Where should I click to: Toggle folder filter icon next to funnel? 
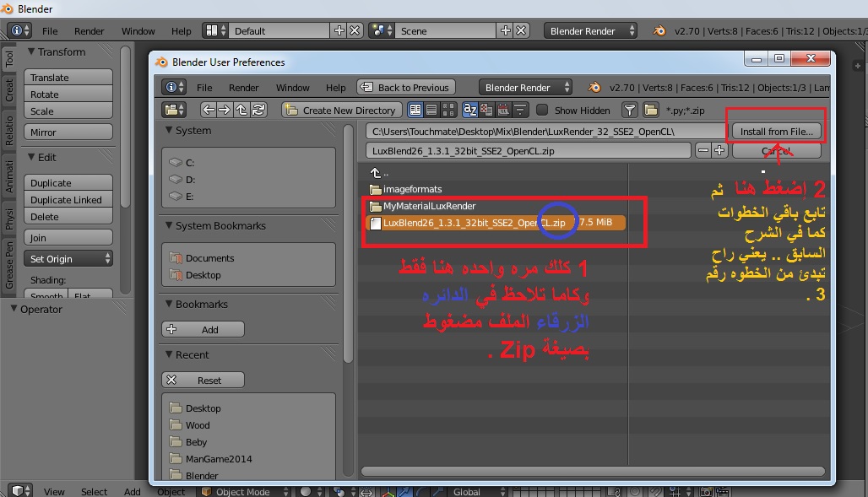(x=650, y=111)
